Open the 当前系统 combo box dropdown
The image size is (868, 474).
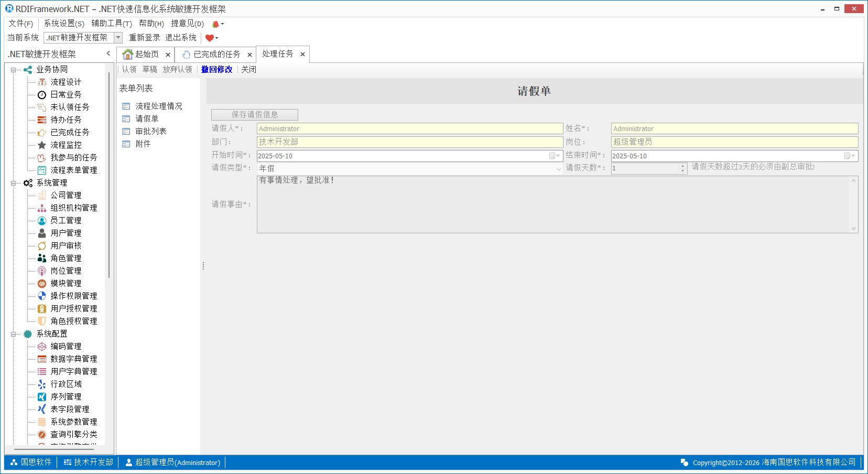coord(118,38)
